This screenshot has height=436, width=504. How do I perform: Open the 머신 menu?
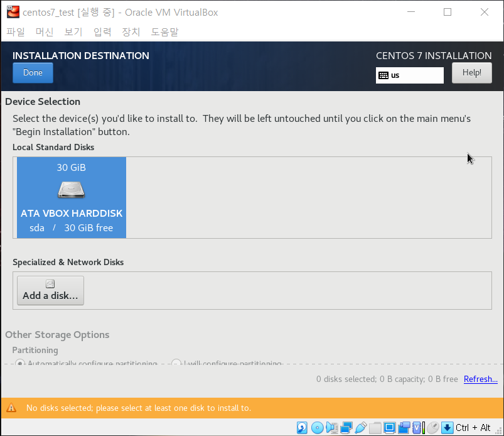tap(45, 32)
